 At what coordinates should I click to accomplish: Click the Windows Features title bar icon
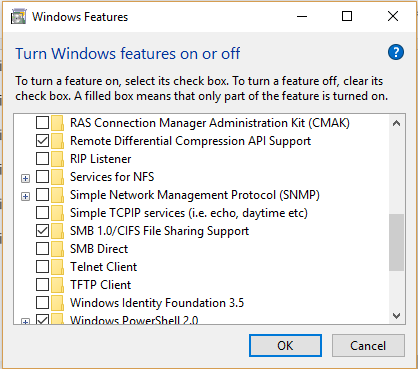click(18, 17)
